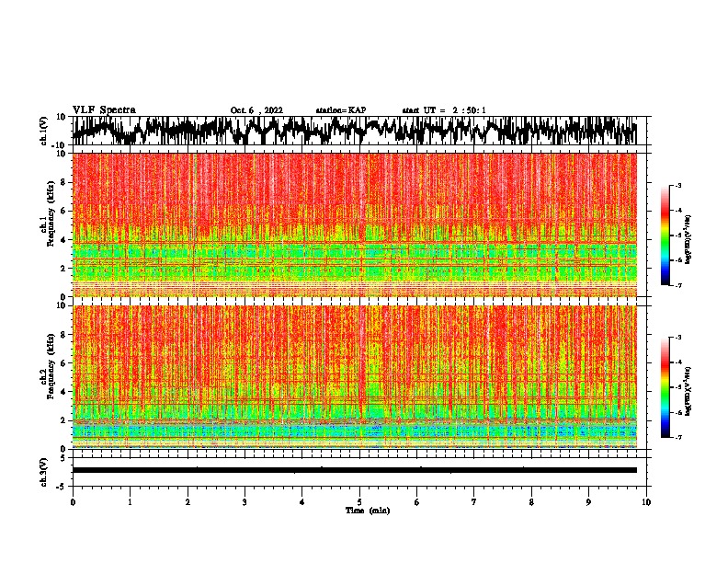Screen dimensions: 728x563
Task: Click the 'ch.1(V)' axis label
Action: coord(44,131)
